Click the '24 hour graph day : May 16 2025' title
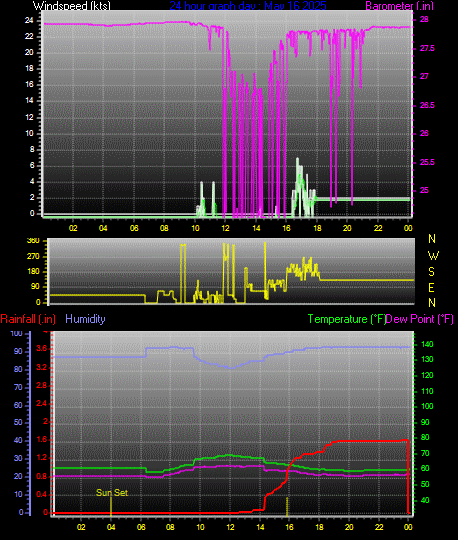 coord(248,6)
